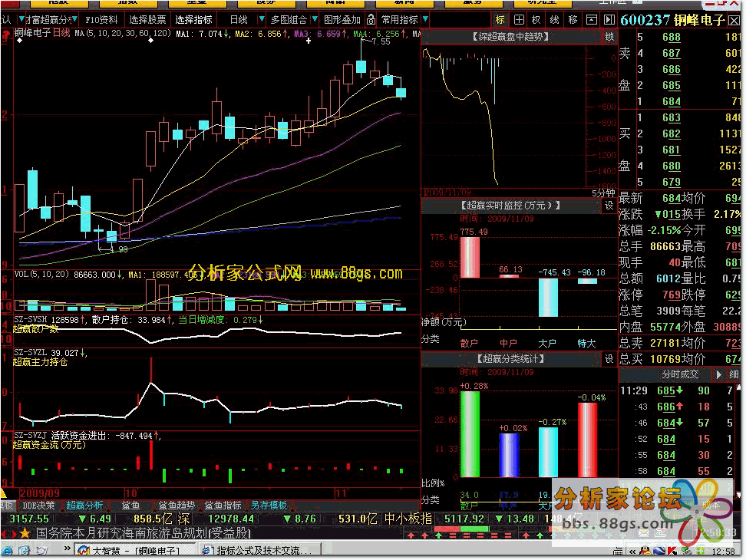
Task: Click the yellow warning triangle at bottom-left of chart
Action: 4,493
